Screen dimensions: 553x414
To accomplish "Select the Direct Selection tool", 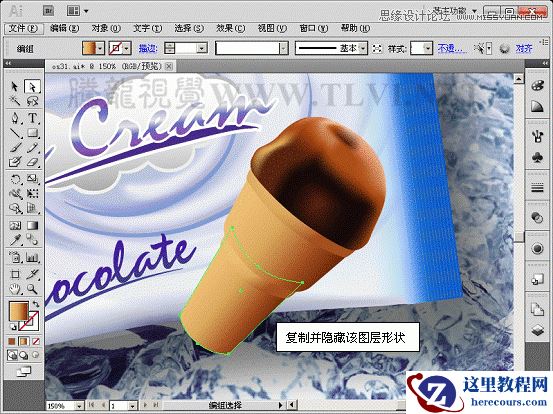I will pos(32,86).
